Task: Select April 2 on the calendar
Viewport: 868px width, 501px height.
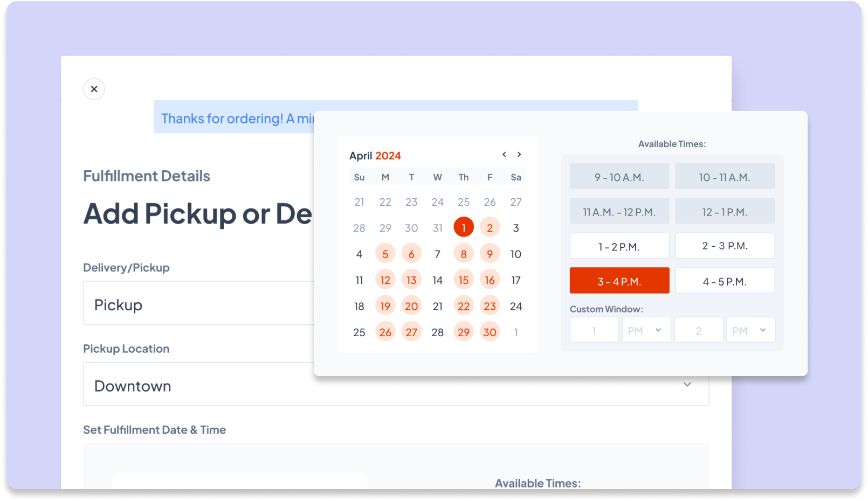Action: click(490, 227)
